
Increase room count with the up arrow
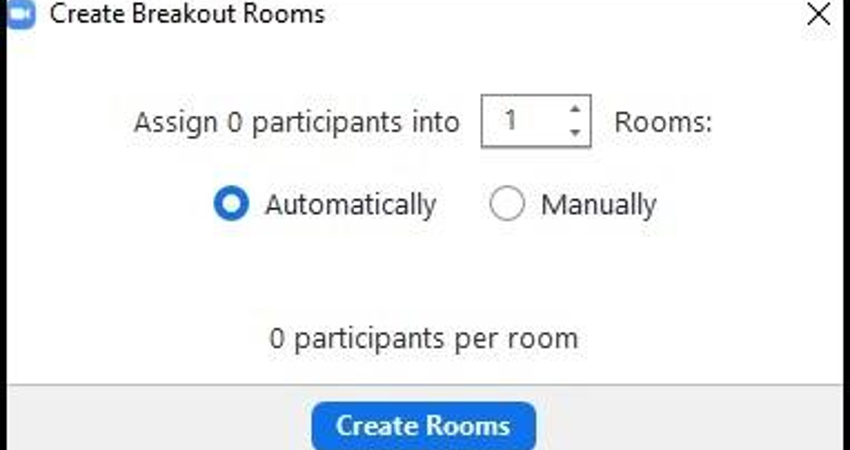point(574,110)
